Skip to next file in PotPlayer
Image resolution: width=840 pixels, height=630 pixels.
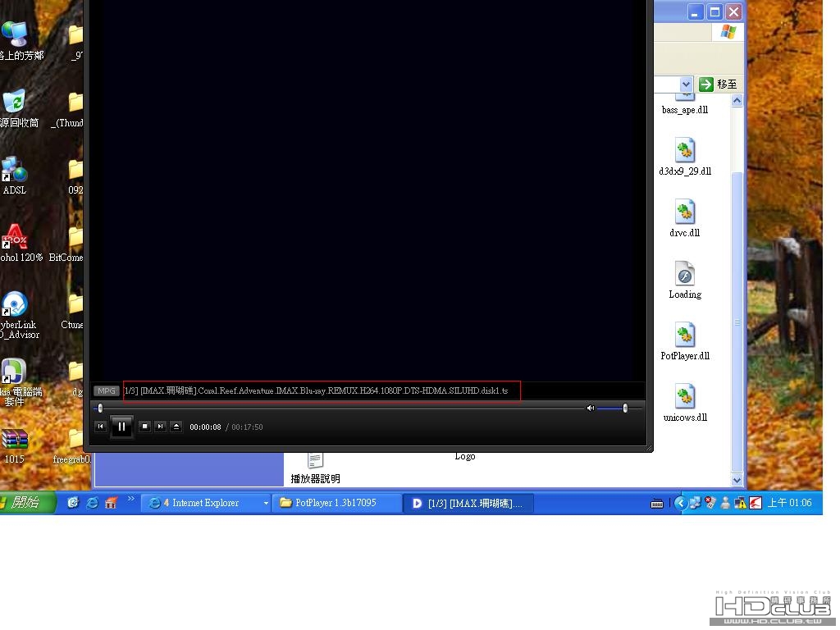tap(160, 427)
